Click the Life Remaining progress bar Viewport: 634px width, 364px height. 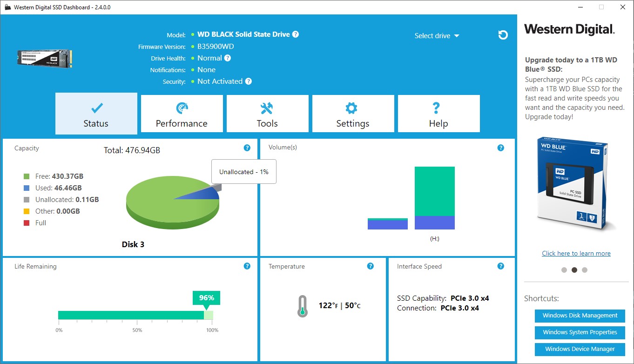pos(135,315)
